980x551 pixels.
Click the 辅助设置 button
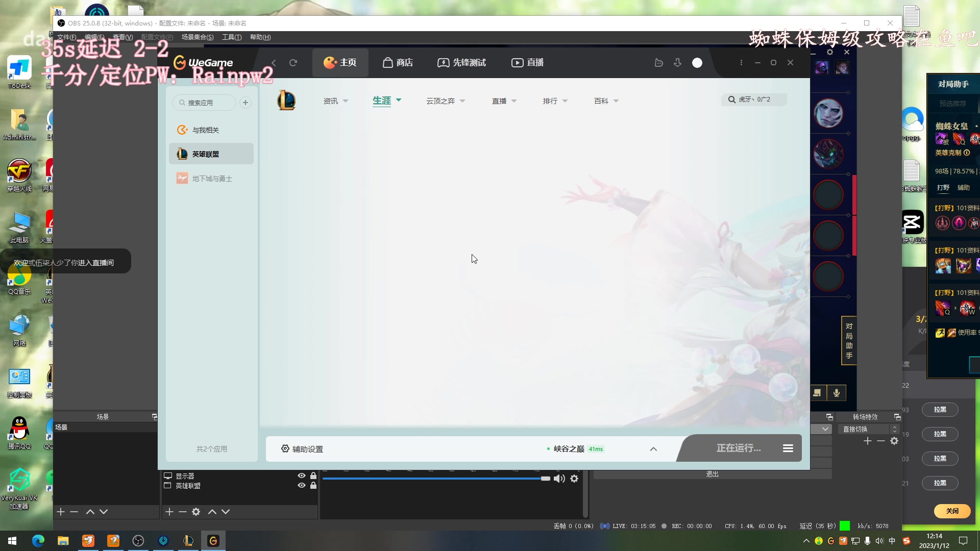pos(302,449)
